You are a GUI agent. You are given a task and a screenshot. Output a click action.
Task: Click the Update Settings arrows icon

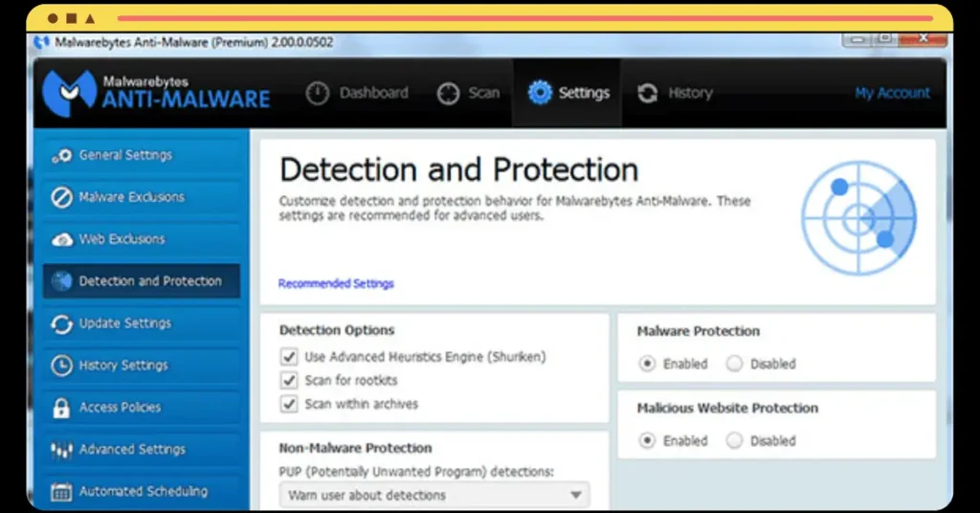point(61,323)
